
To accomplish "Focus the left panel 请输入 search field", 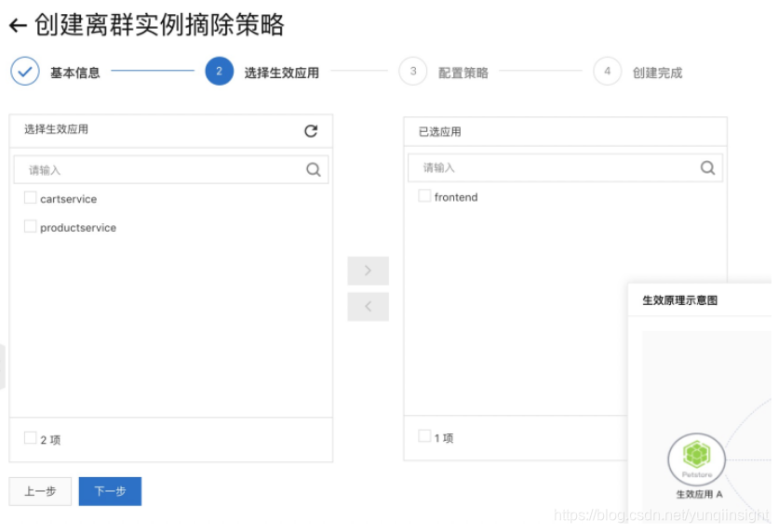I will [170, 170].
